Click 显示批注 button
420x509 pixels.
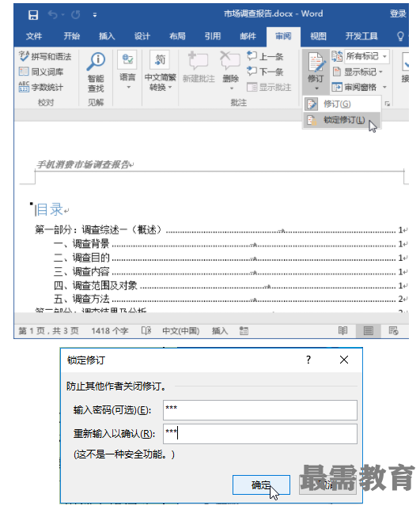click(269, 87)
